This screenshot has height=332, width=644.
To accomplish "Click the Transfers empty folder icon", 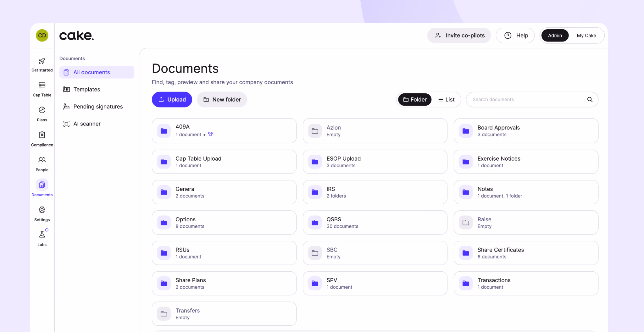I will pos(164,314).
